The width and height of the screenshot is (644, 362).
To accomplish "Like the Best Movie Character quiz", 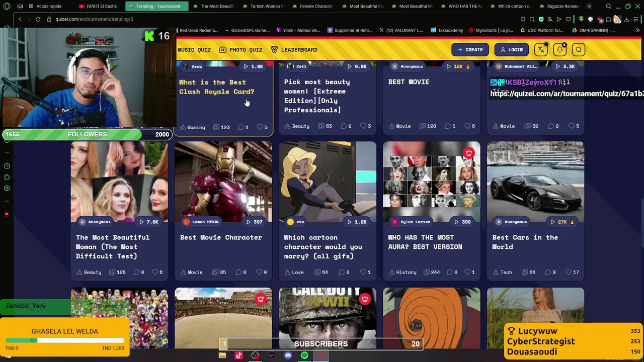I will point(259,273).
